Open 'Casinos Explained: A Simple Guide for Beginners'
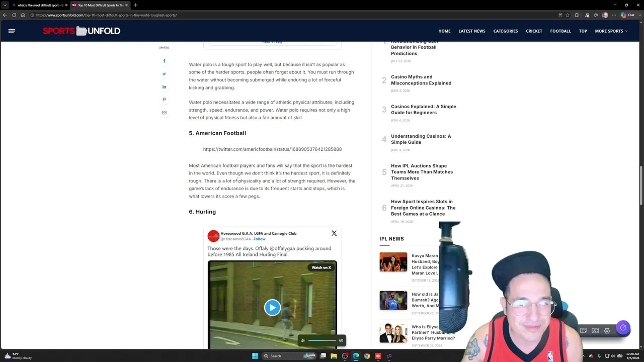 coord(424,110)
